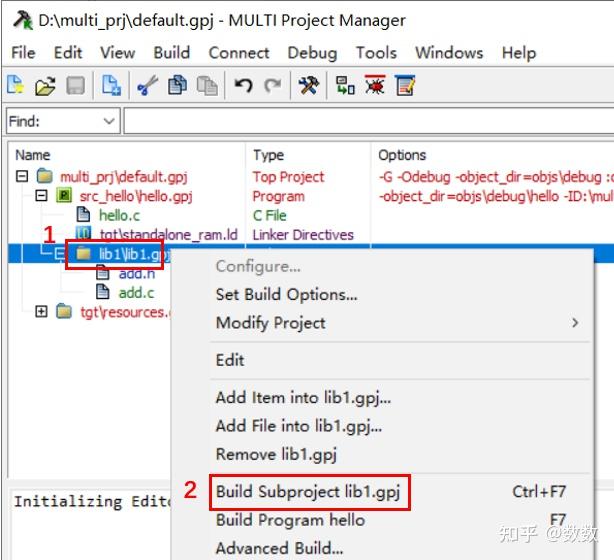Screen dimensions: 614x560
Task: Click the MULTI app icon in title bar
Action: point(23,20)
